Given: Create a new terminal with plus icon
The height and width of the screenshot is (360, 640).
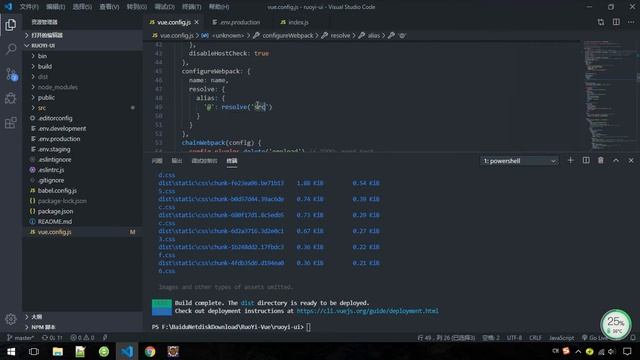Looking at the screenshot, I should 571,160.
